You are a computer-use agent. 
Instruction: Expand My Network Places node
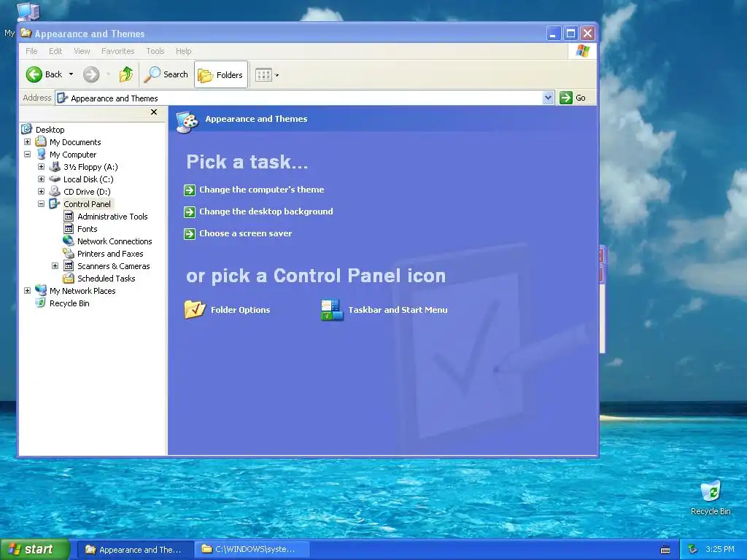click(x=27, y=290)
